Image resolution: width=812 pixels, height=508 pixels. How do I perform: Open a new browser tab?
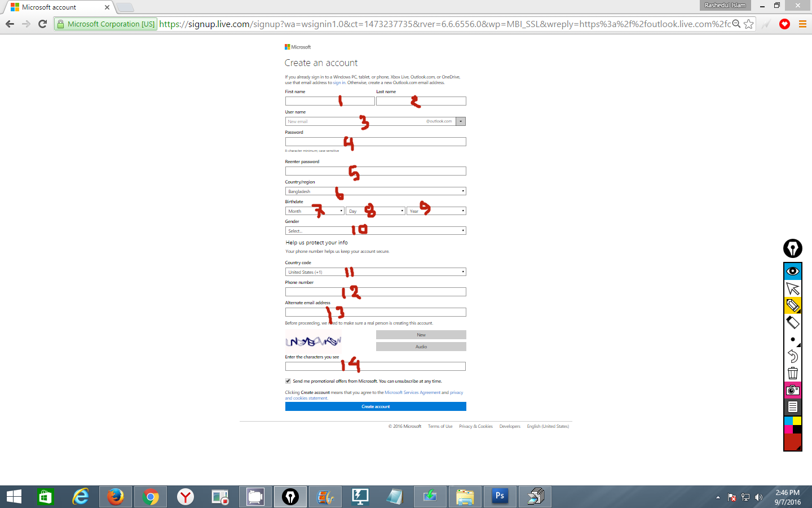coord(125,7)
